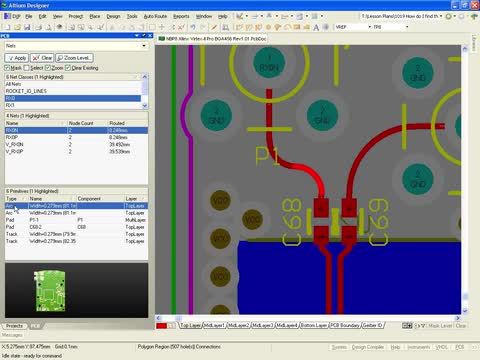Open the Place menu
The image size is (480, 360).
click(95, 16)
